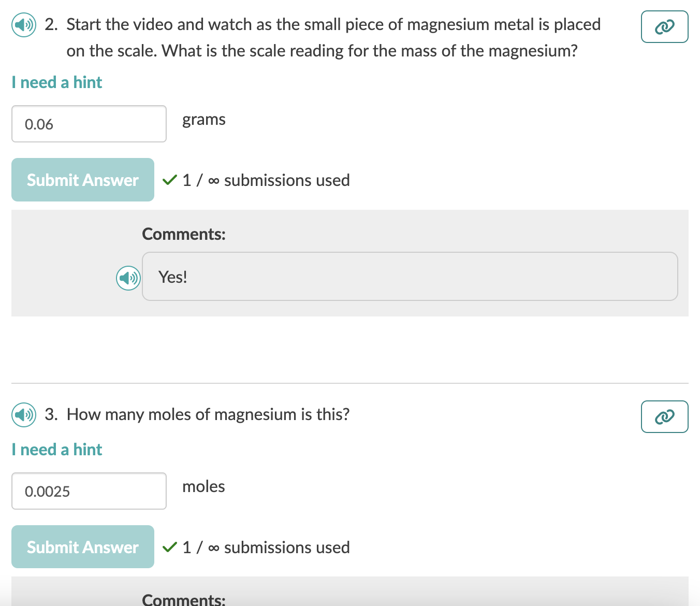This screenshot has width=700, height=606.
Task: Click the 'moles' unit label
Action: point(203,486)
